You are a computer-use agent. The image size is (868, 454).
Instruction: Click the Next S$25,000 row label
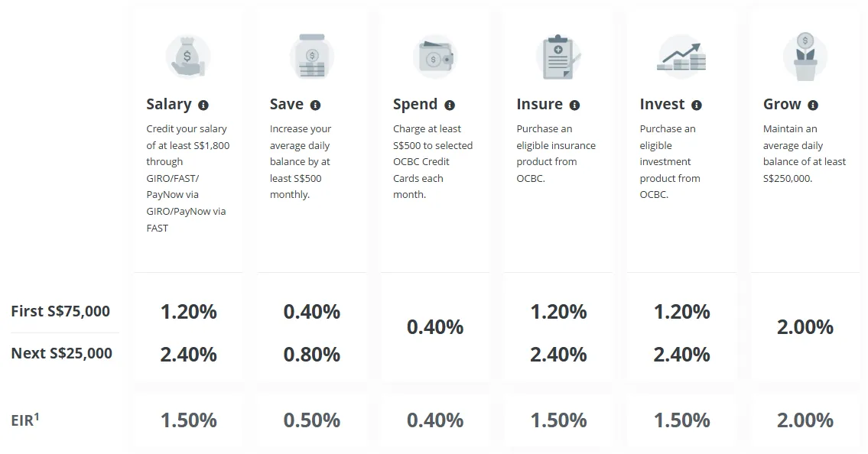coord(61,353)
